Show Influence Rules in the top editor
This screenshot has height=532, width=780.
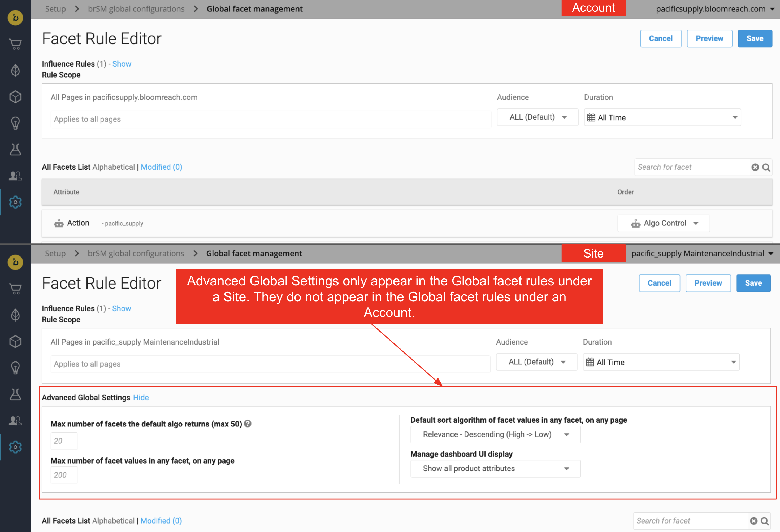pyautogui.click(x=122, y=64)
